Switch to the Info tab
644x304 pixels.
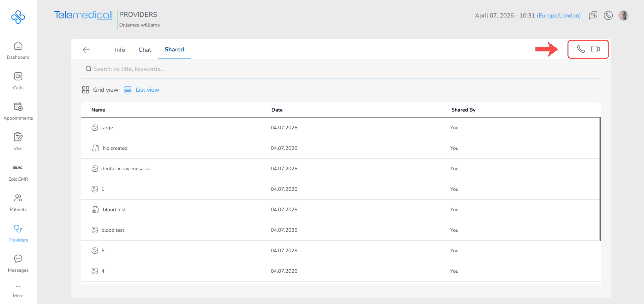[120, 50]
